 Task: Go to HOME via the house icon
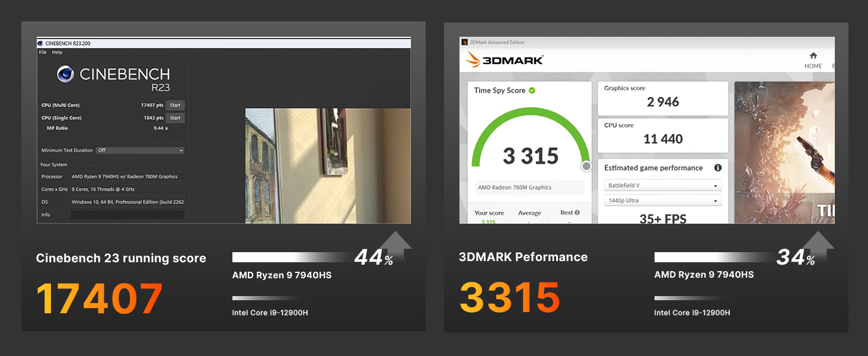tap(813, 55)
